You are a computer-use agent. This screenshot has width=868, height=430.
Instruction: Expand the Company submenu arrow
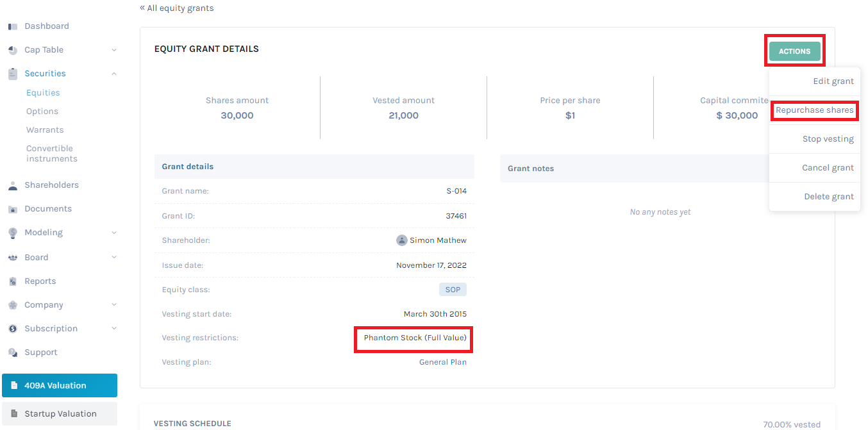pyautogui.click(x=114, y=305)
